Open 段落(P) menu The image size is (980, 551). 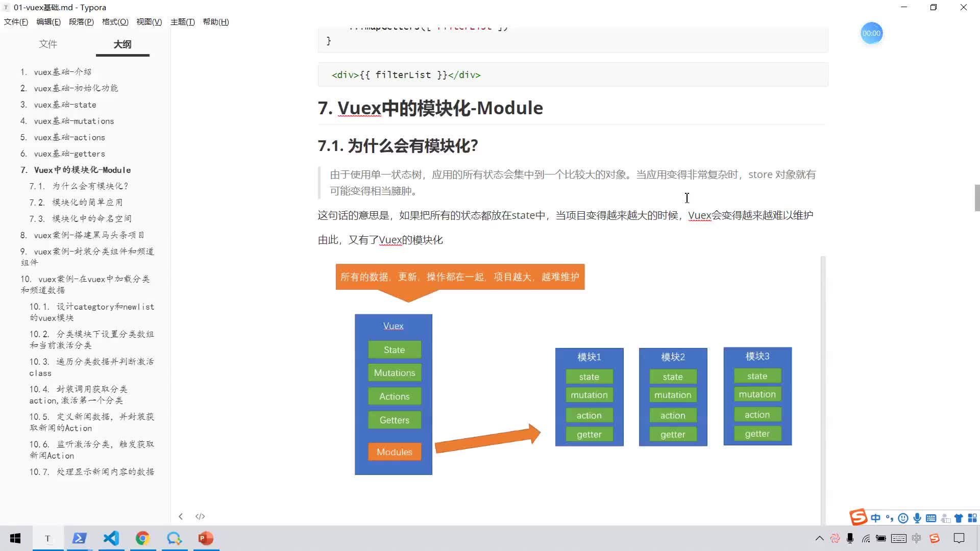[x=81, y=22]
